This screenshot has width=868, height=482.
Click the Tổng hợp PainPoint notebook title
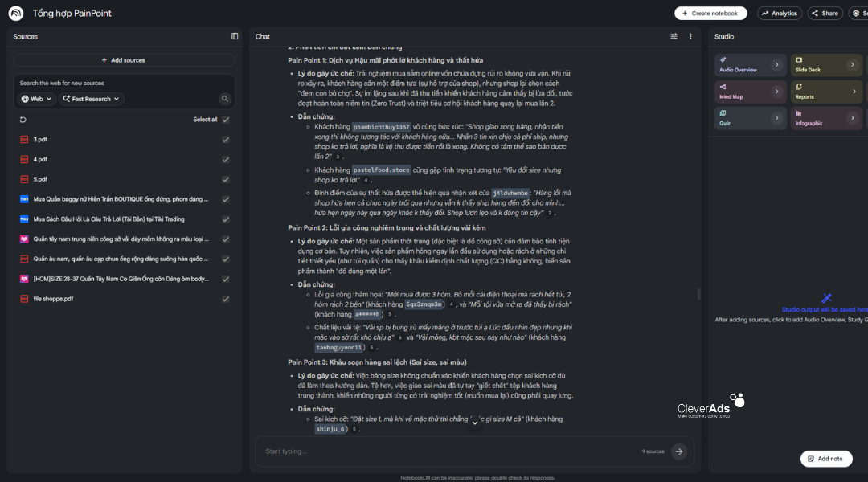pyautogui.click(x=72, y=14)
